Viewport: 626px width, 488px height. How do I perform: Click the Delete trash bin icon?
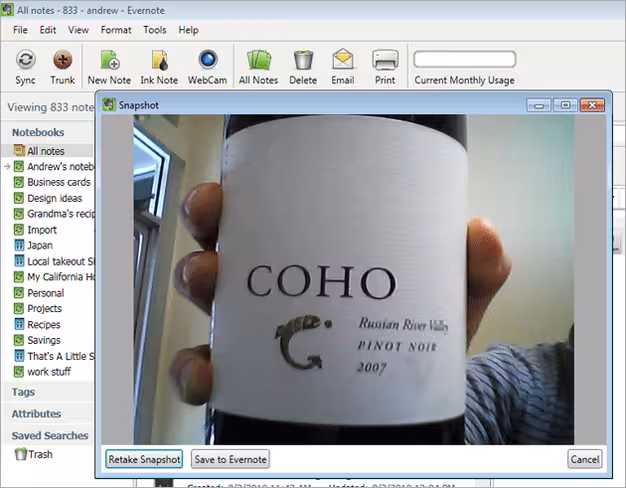[x=303, y=60]
